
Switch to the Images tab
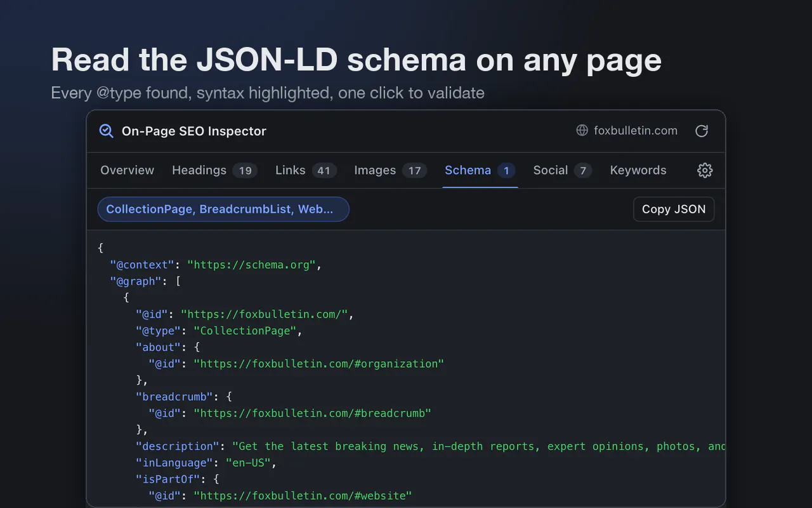[x=390, y=170]
